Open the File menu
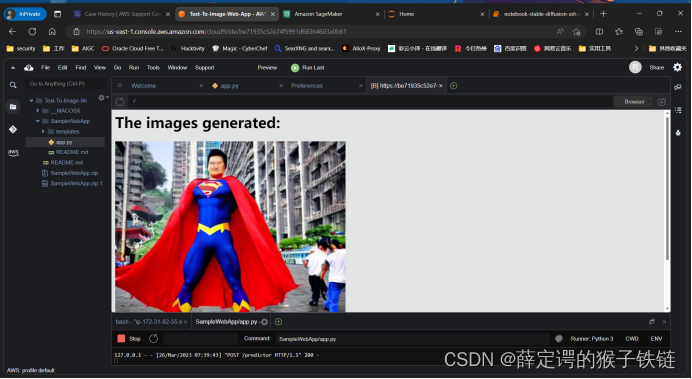The height and width of the screenshot is (379, 692). 45,68
